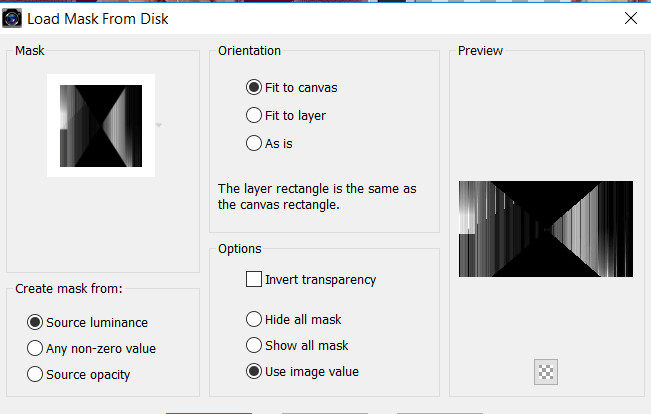This screenshot has width=651, height=414.
Task: Close the Load Mask From Disk dialog
Action: pos(630,17)
